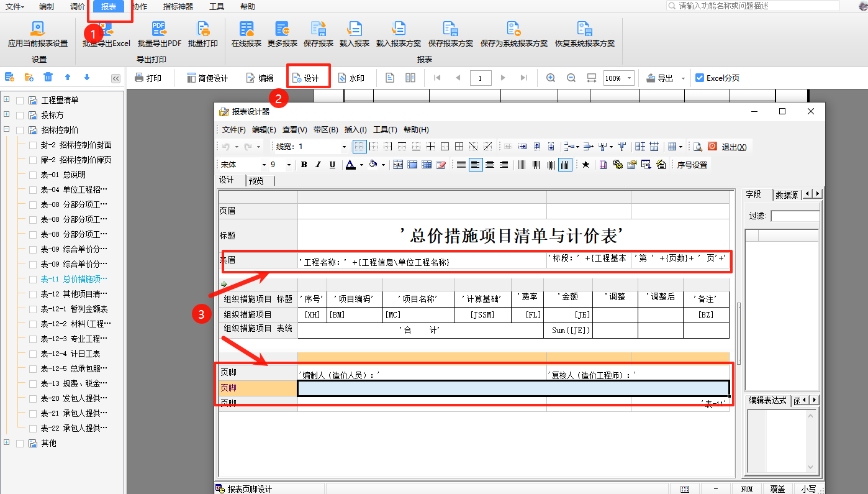The width and height of the screenshot is (868, 494).
Task: Toggle Underline in report designer
Action: click(x=333, y=165)
